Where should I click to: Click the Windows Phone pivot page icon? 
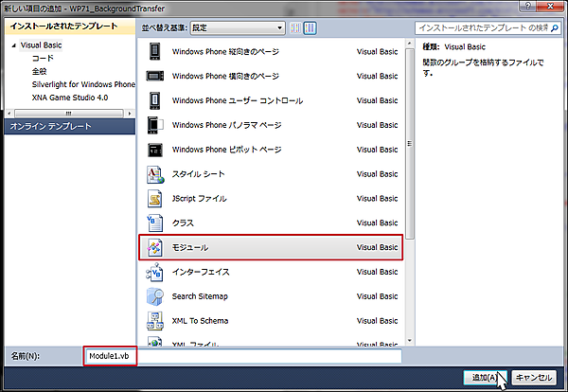click(155, 150)
